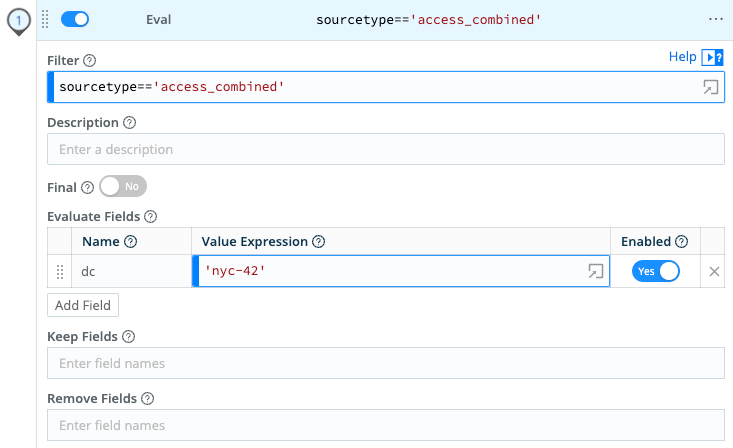Click the Description help icon
The width and height of the screenshot is (733, 448).
(130, 123)
